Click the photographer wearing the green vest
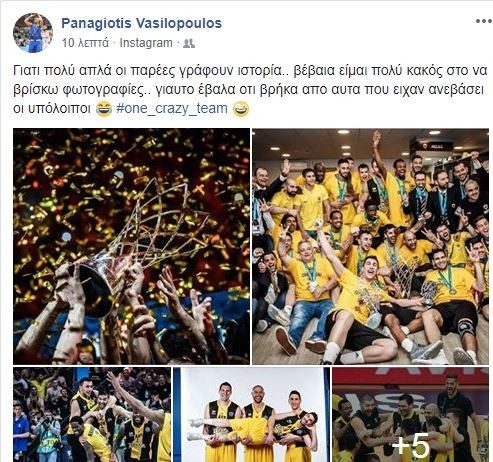Screen dimensions: 493x462 (48, 438)
